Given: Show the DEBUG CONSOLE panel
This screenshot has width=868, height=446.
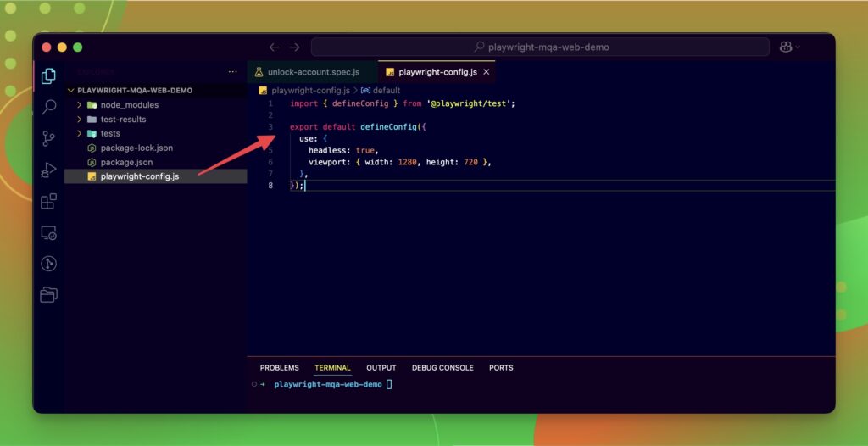Looking at the screenshot, I should click(442, 368).
